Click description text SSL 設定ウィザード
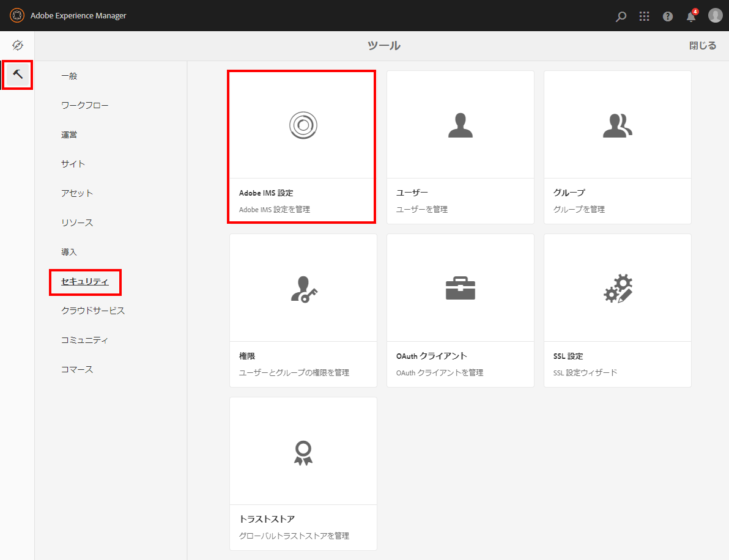 [585, 373]
